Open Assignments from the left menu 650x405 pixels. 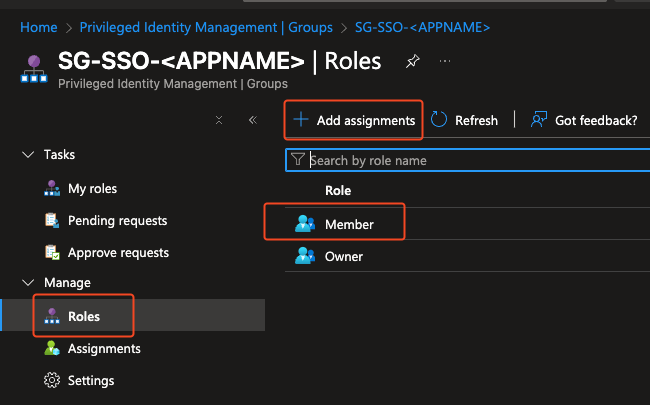104,349
